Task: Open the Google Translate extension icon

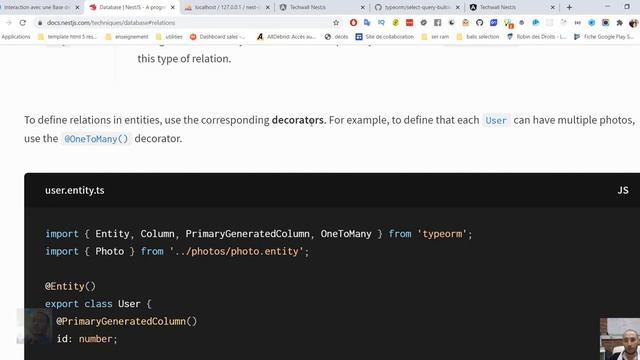Action: point(367,23)
